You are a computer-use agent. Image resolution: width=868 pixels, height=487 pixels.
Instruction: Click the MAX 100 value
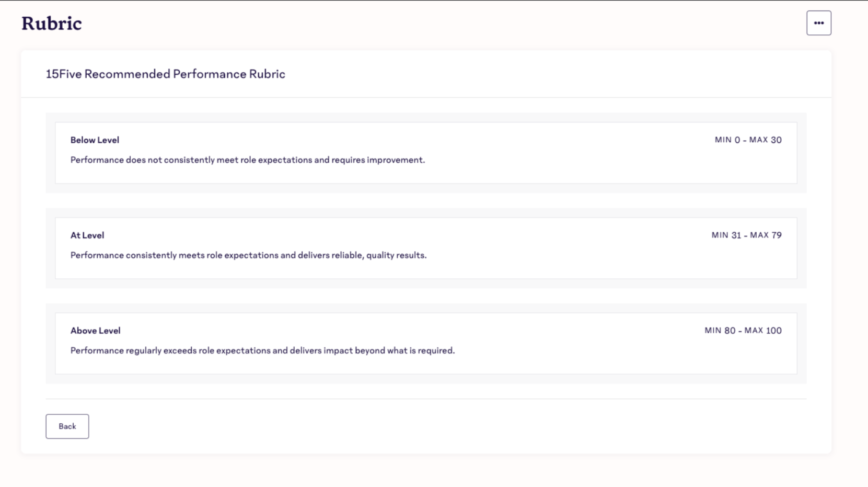click(763, 331)
